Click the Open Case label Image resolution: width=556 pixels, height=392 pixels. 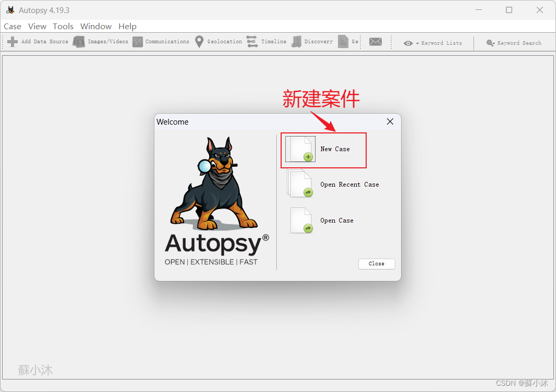337,220
